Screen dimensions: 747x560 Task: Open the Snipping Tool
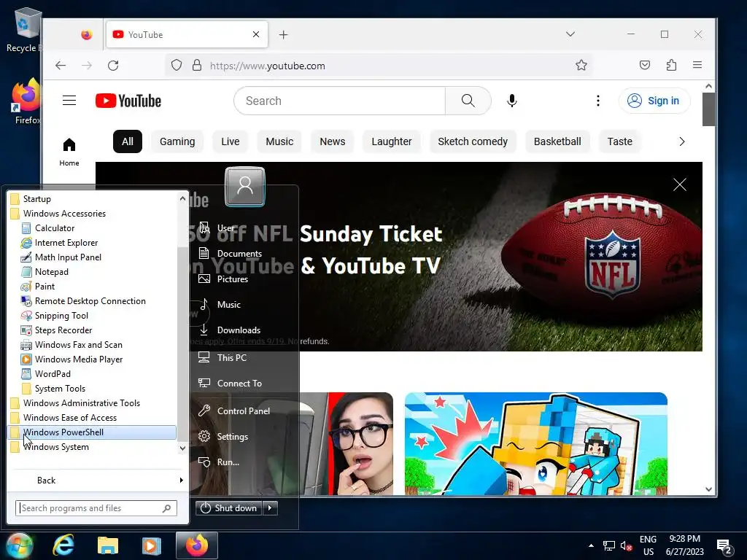point(54,316)
